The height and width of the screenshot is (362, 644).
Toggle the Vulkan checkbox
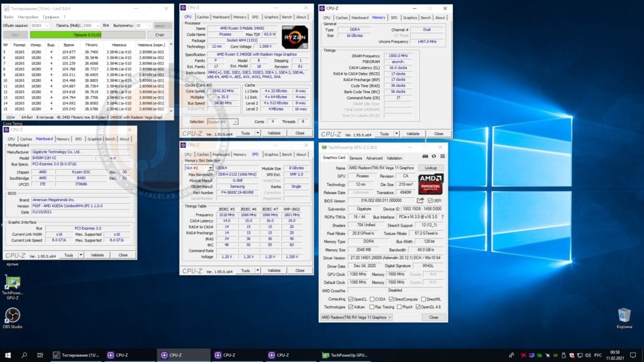click(350, 307)
